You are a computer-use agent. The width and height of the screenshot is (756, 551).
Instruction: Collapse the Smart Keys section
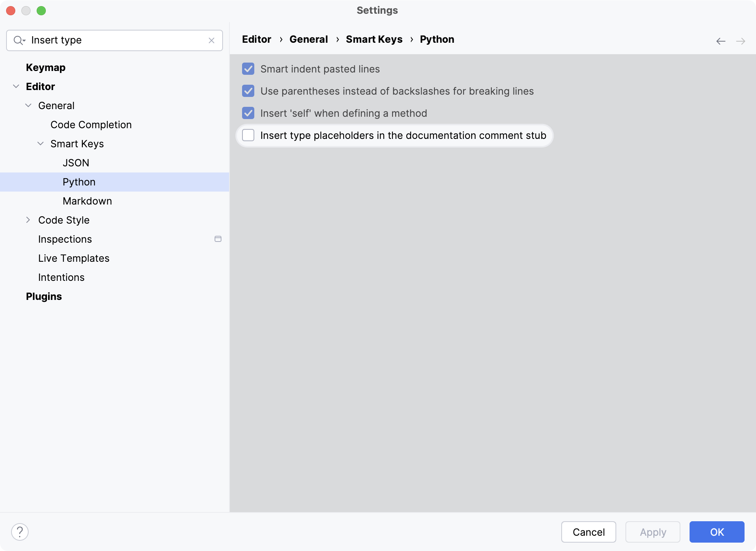[40, 143]
